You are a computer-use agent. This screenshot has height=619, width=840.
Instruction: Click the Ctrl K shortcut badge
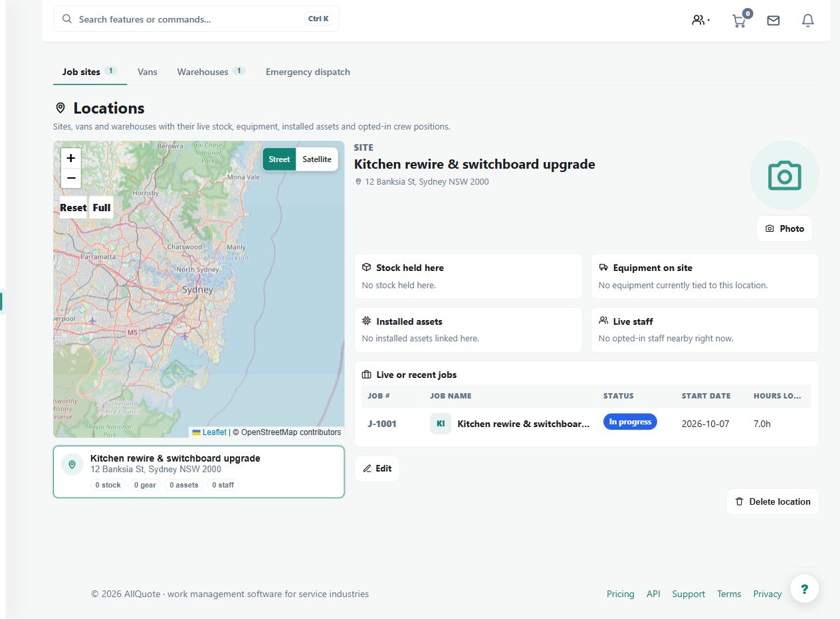point(318,19)
